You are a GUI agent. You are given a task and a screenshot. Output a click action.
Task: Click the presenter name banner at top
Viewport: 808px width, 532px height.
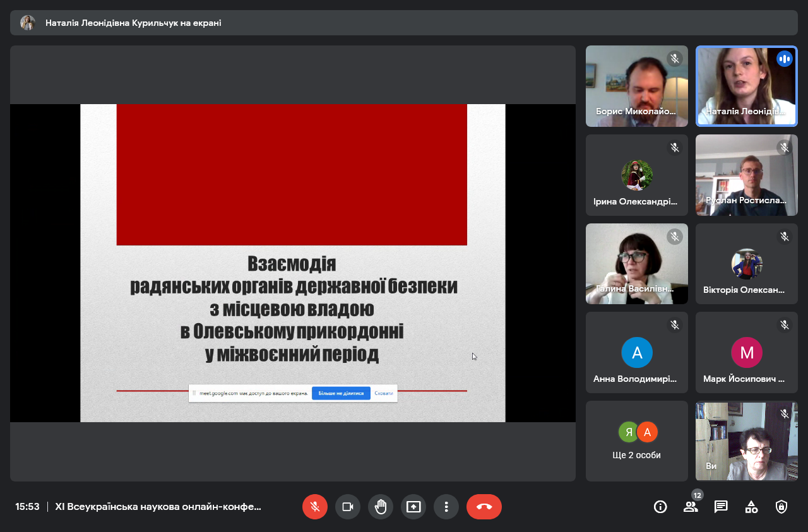click(x=133, y=23)
